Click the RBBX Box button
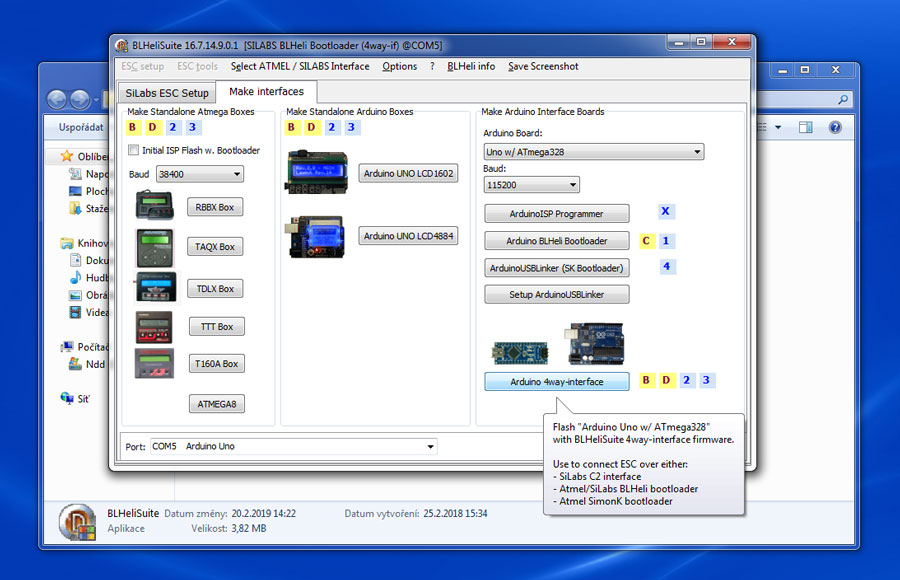The image size is (900, 580). tap(215, 207)
